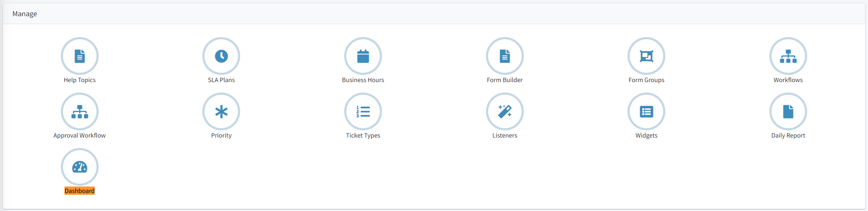Open the Approval Workflow tree icon
868x211 pixels.
point(80,112)
